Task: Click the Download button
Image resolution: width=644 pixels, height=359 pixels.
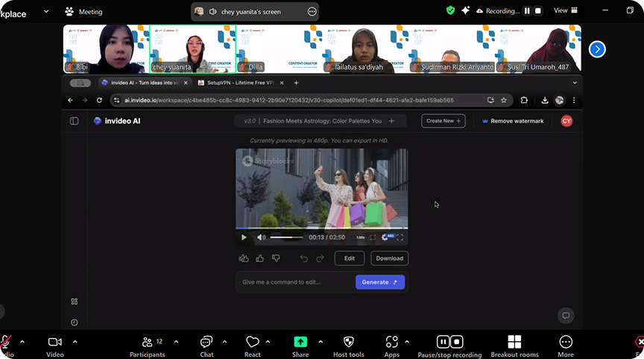Action: (389, 258)
